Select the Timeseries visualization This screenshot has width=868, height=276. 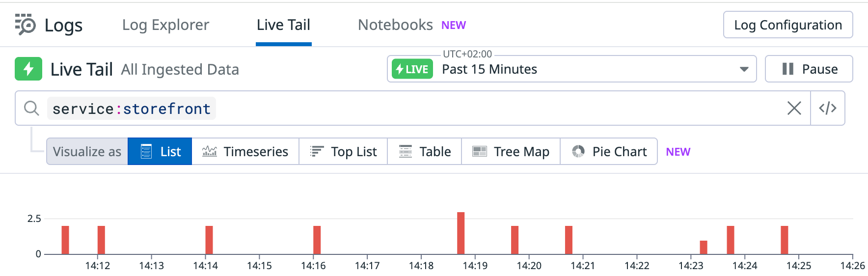point(245,151)
